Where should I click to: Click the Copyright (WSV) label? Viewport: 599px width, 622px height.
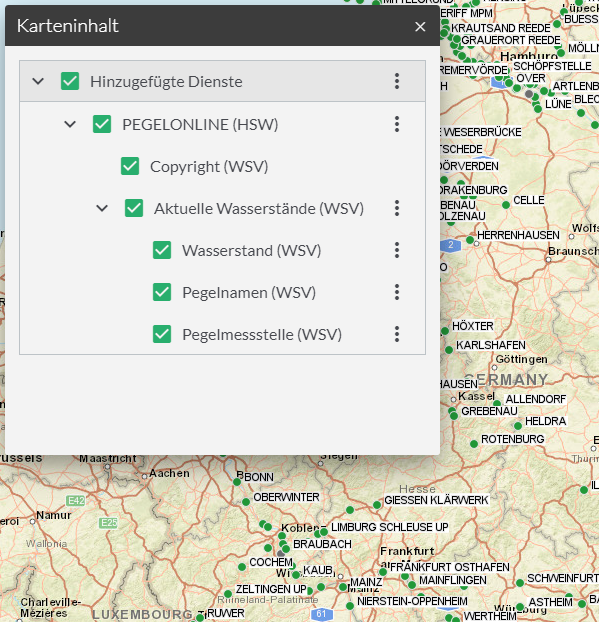tap(209, 167)
